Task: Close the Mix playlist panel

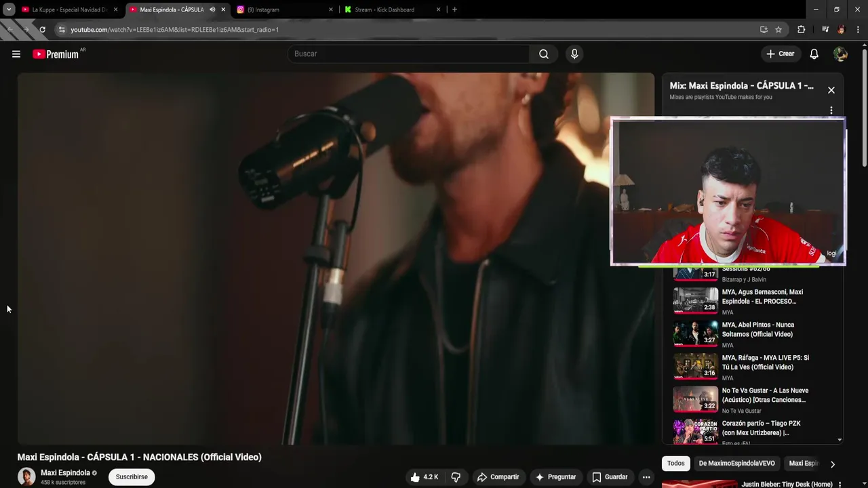Action: [x=831, y=90]
